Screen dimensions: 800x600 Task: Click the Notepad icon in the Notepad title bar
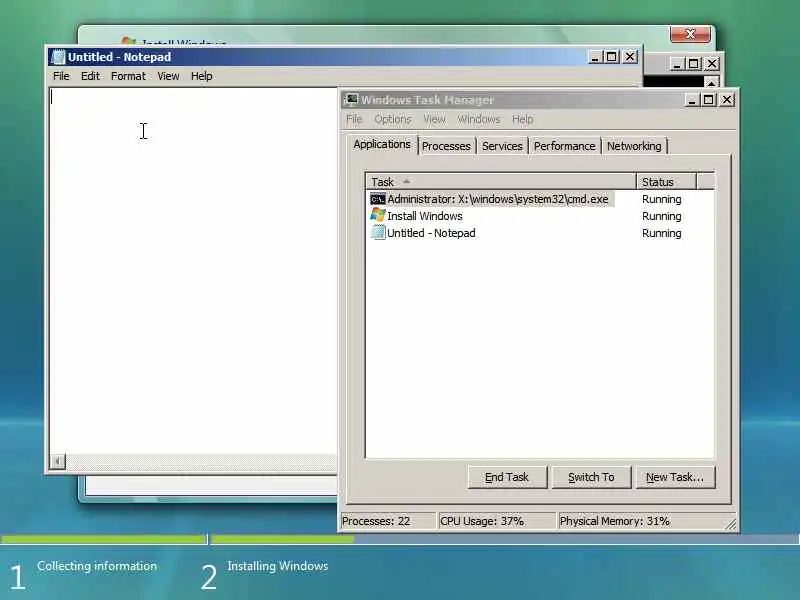click(x=59, y=57)
